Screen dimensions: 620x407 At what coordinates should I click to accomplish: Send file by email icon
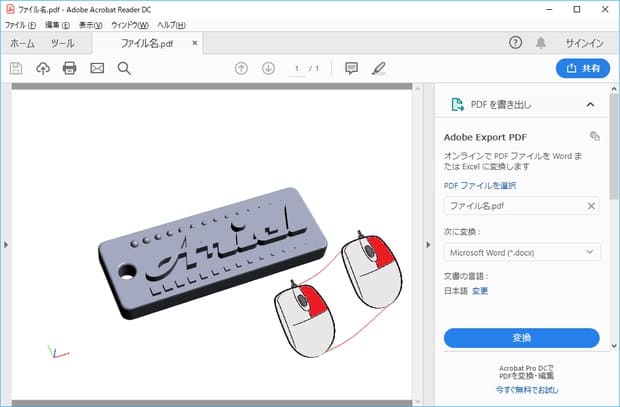pos(97,68)
